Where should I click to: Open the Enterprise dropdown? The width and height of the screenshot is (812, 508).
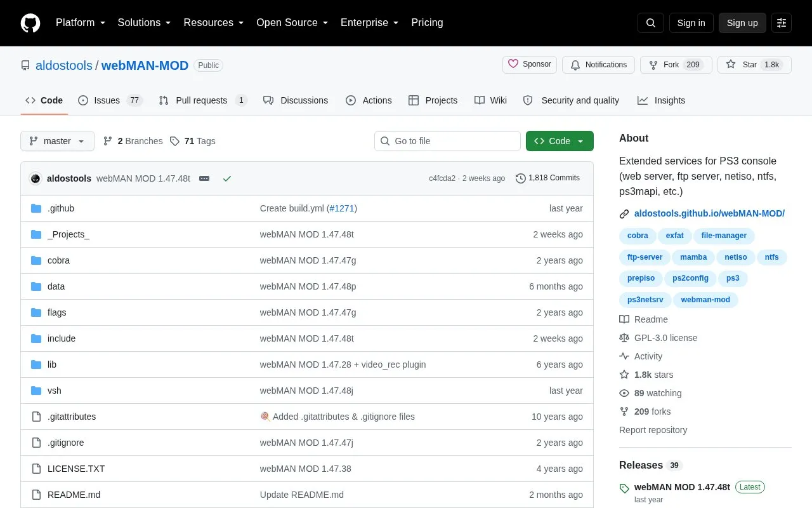[x=370, y=23]
